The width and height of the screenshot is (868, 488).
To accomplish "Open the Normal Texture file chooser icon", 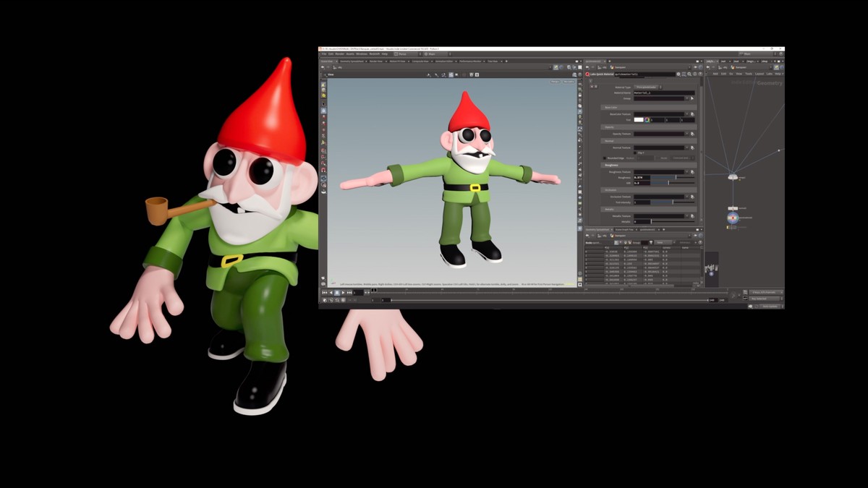I will click(x=692, y=147).
